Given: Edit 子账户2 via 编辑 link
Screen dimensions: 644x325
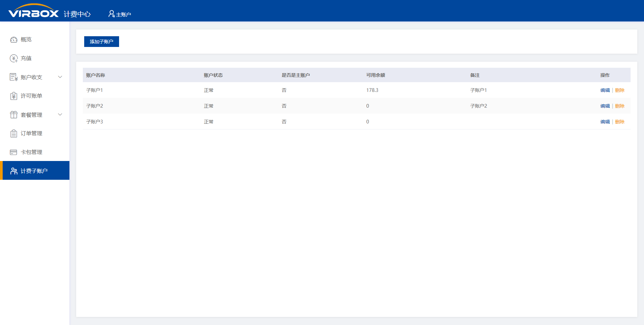Looking at the screenshot, I should tap(605, 106).
